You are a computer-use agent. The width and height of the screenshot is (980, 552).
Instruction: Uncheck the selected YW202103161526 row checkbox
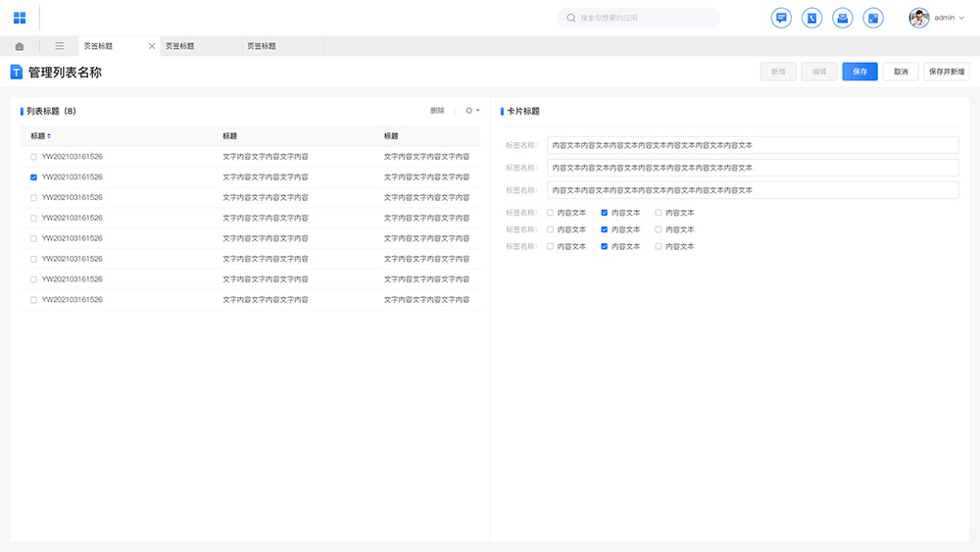[x=34, y=177]
